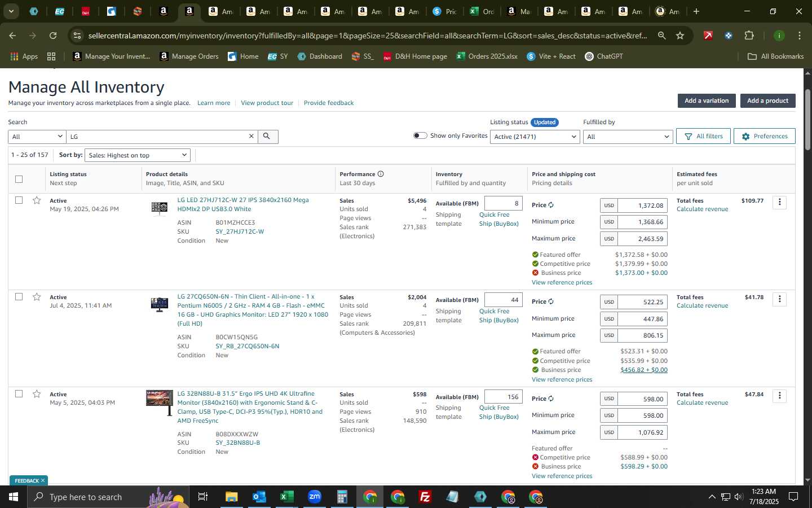
Task: Open Chrome extensions puzzle icon
Action: pyautogui.click(x=749, y=36)
